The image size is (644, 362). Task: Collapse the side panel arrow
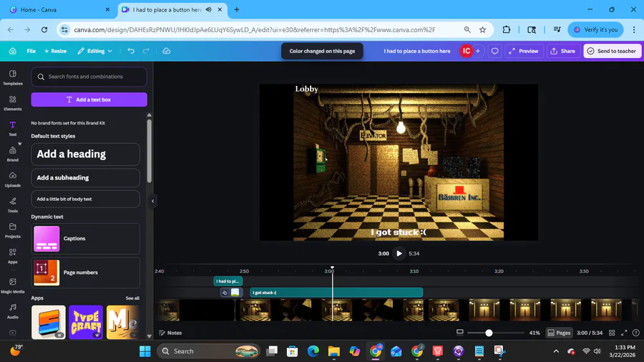click(153, 201)
